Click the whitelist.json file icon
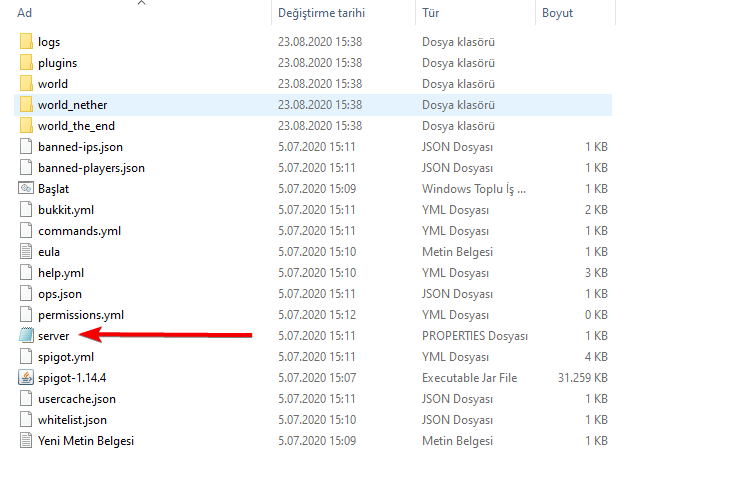This screenshot has height=482, width=754. pos(26,419)
